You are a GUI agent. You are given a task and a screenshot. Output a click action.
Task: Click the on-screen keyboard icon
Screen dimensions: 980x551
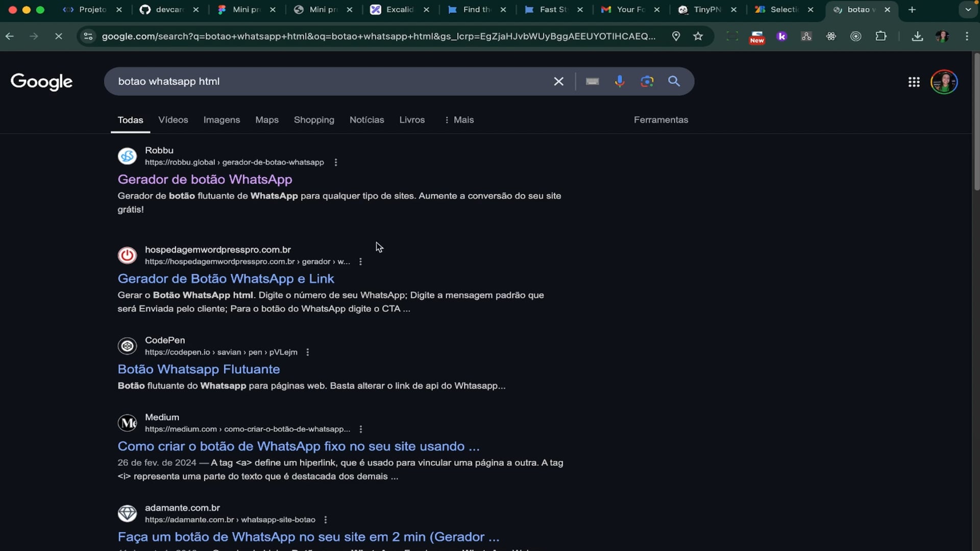pyautogui.click(x=592, y=82)
